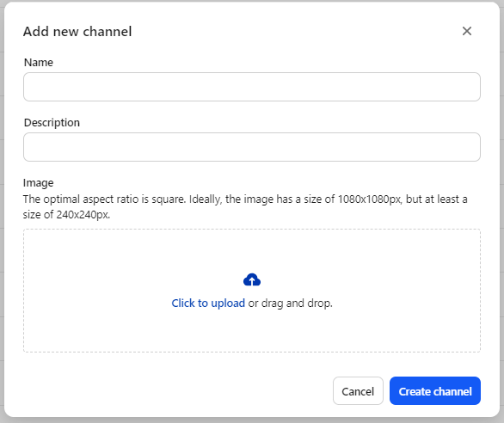Click the "or drag and drop" text
This screenshot has height=423, width=504.
tap(290, 303)
